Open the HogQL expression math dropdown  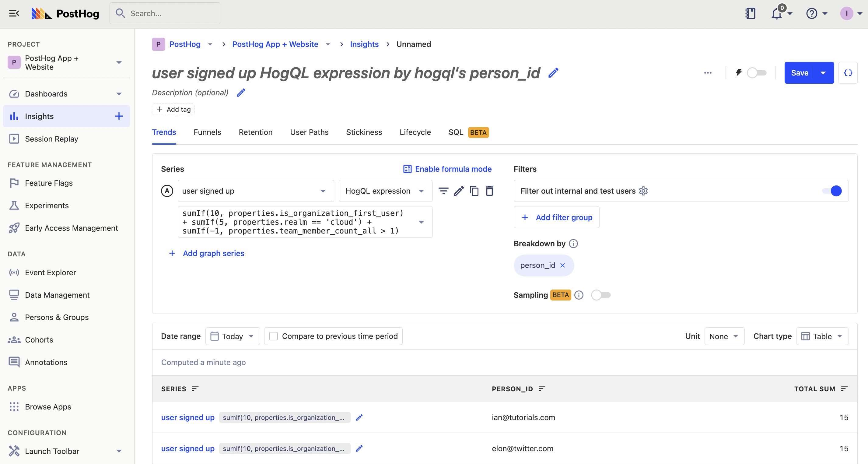pos(385,191)
